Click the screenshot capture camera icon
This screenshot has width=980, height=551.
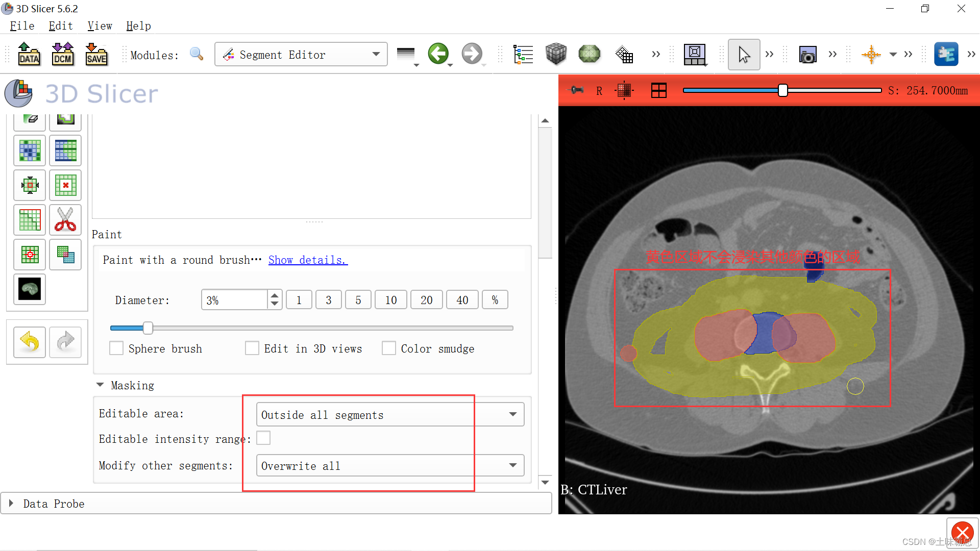coord(807,54)
